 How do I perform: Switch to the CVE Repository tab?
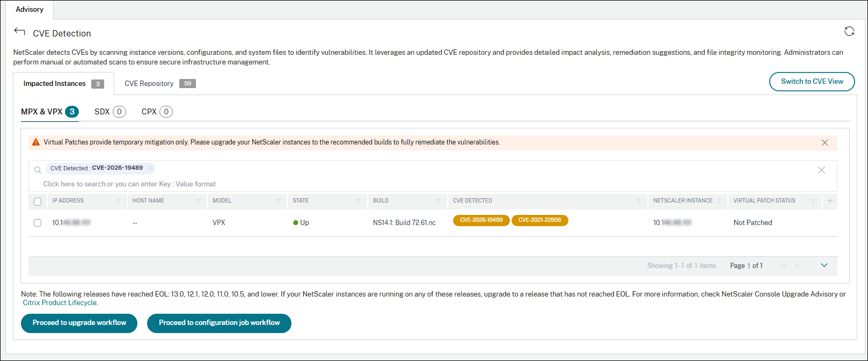click(160, 84)
